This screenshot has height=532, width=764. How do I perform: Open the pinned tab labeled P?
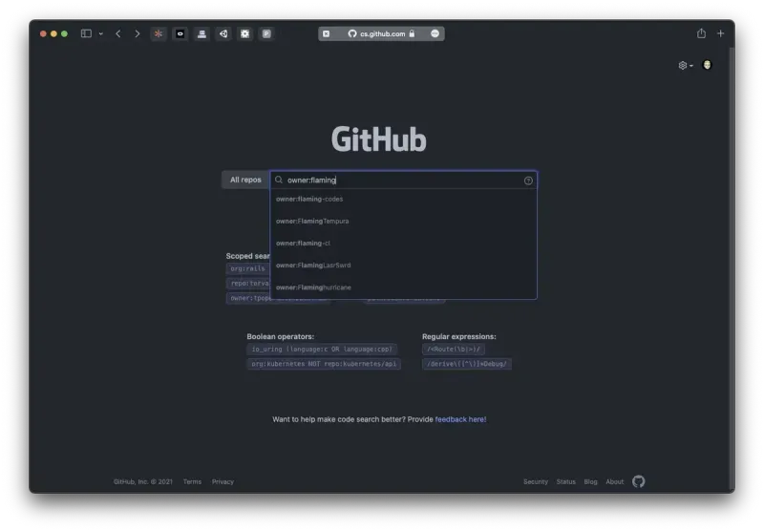tap(266, 33)
